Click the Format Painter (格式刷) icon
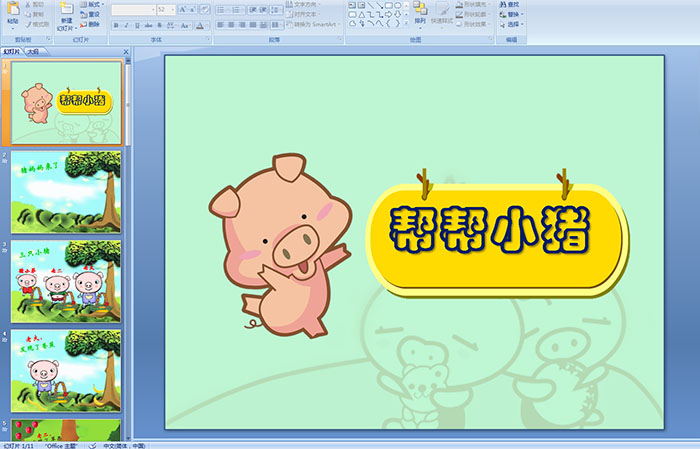Viewport: 700px width, 449px height. pyautogui.click(x=34, y=23)
